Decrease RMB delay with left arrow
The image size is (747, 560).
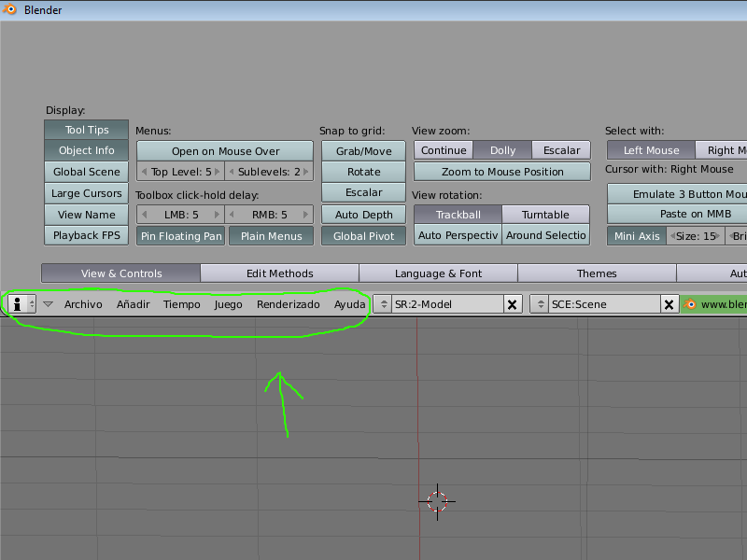click(x=232, y=215)
